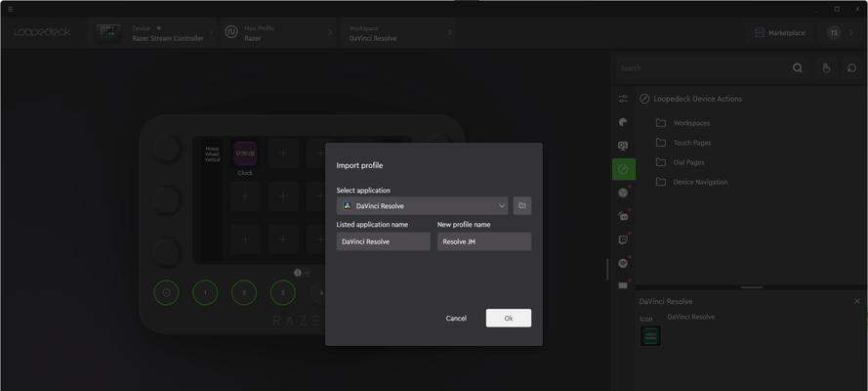868x391 pixels.
Task: Open the sliders adjustments sidebar icon
Action: 623,99
